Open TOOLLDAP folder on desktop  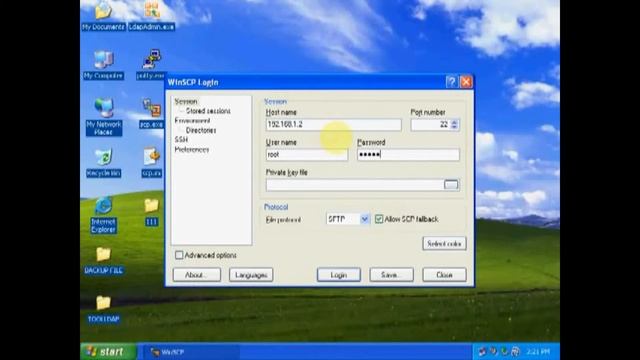(x=103, y=309)
